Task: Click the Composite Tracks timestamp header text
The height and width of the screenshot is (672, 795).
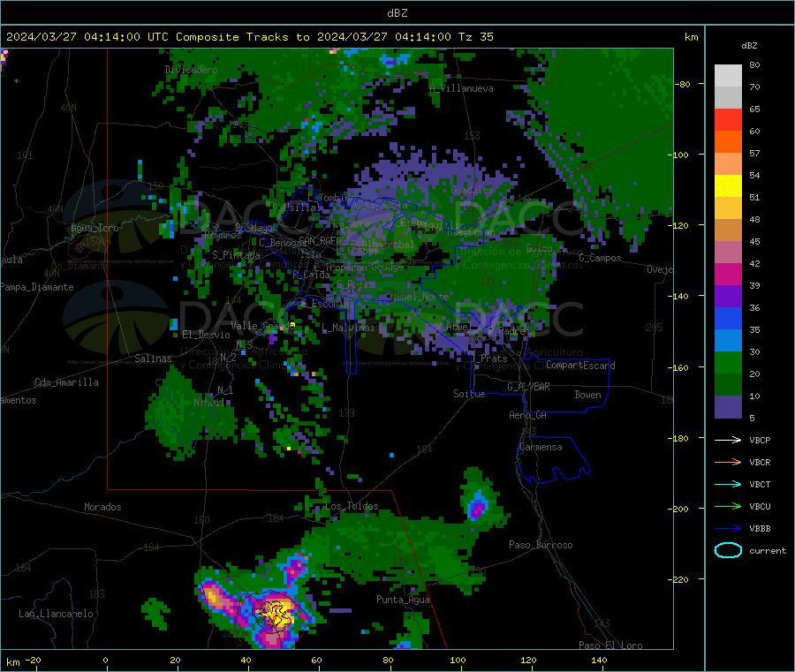Action: (x=249, y=37)
